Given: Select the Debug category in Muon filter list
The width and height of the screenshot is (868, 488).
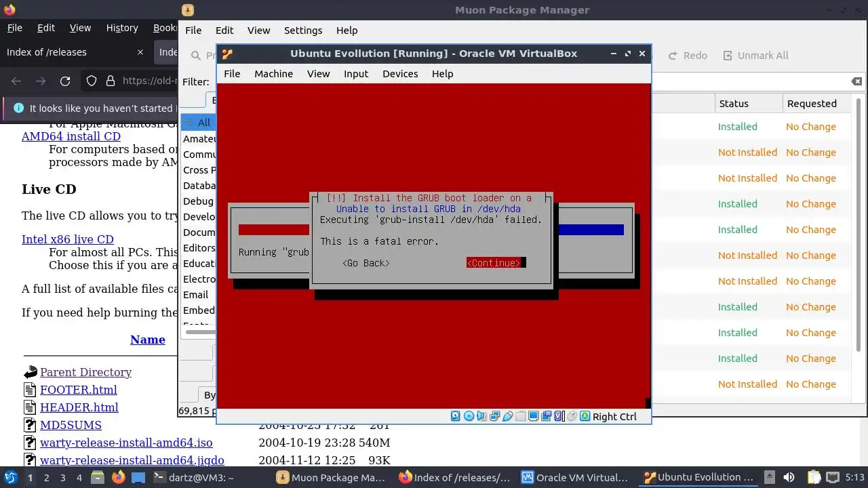Looking at the screenshot, I should pos(198,201).
